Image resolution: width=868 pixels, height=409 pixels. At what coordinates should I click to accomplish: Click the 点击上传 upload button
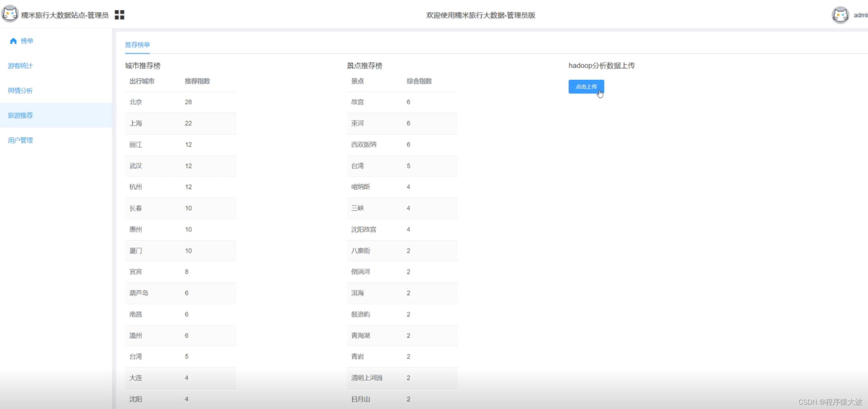586,87
